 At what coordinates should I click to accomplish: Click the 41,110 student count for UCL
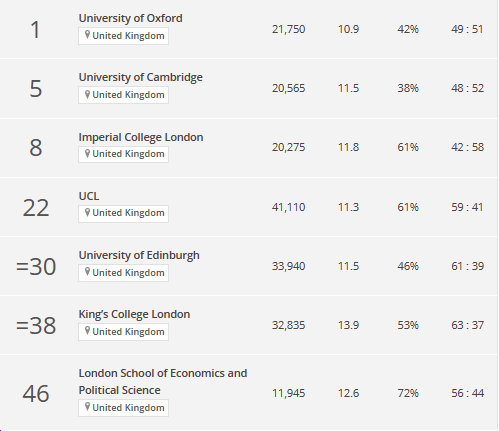(x=288, y=207)
